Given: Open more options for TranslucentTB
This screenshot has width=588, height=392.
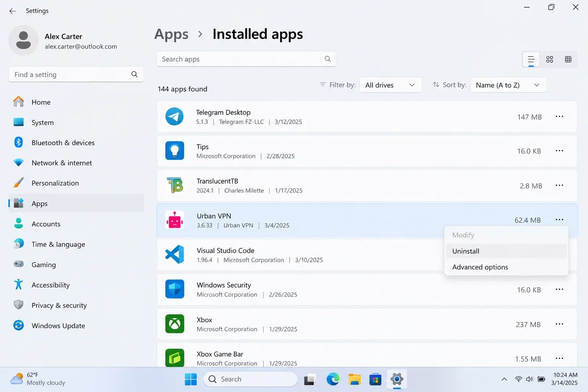Looking at the screenshot, I should click(559, 185).
